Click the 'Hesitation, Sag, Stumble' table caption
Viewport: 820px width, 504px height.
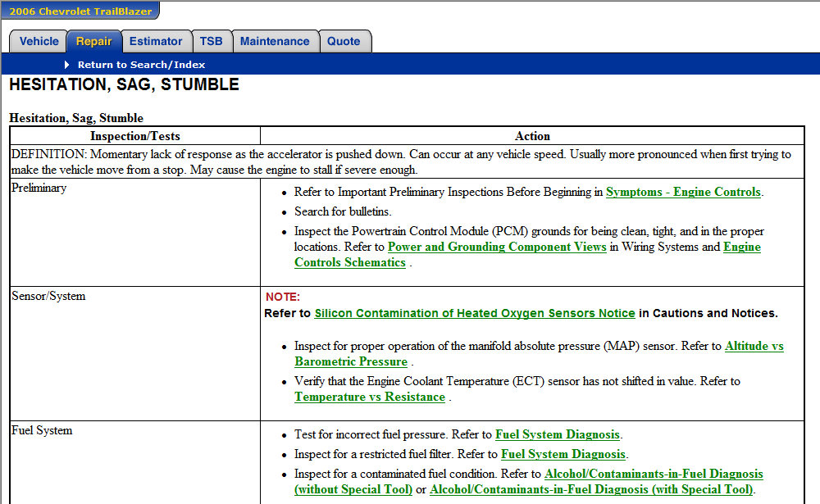(x=76, y=118)
